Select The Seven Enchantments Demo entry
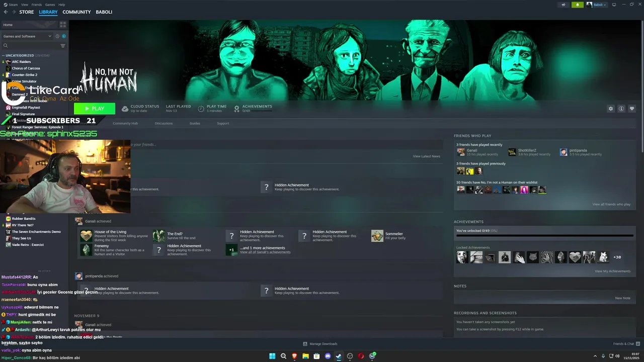This screenshot has width=644, height=362. click(36, 232)
